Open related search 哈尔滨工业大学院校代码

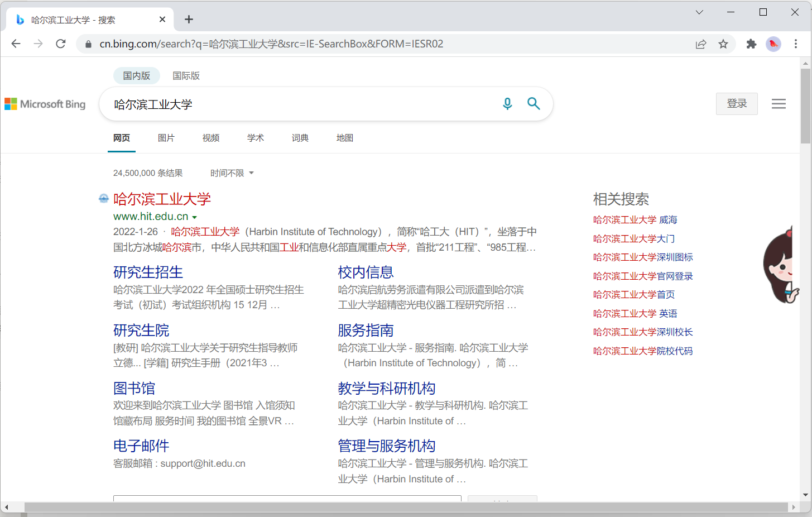click(643, 351)
